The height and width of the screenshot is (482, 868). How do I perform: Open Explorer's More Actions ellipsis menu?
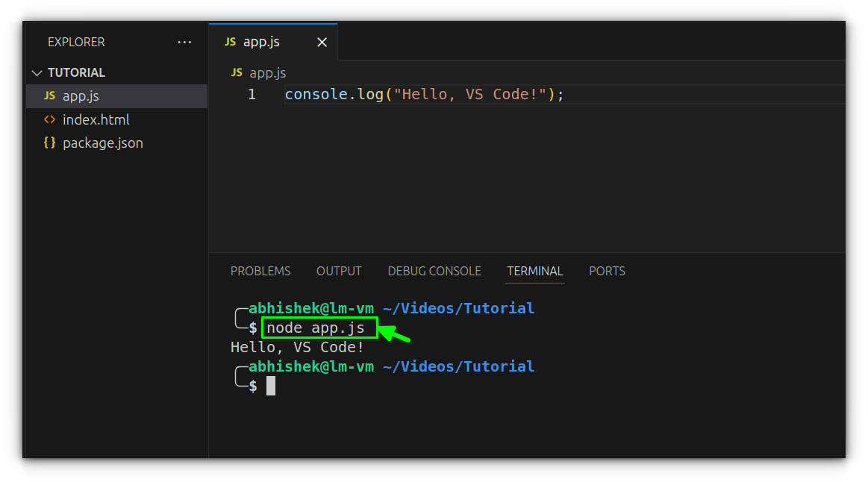184,42
